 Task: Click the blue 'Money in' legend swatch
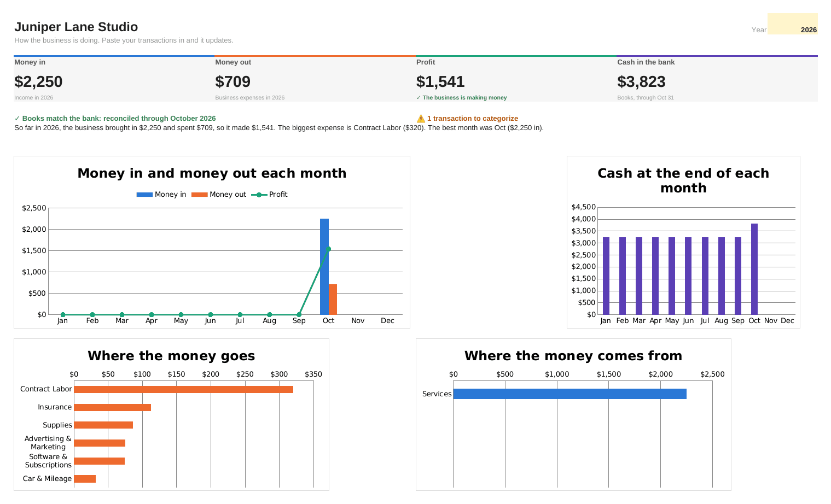(144, 195)
